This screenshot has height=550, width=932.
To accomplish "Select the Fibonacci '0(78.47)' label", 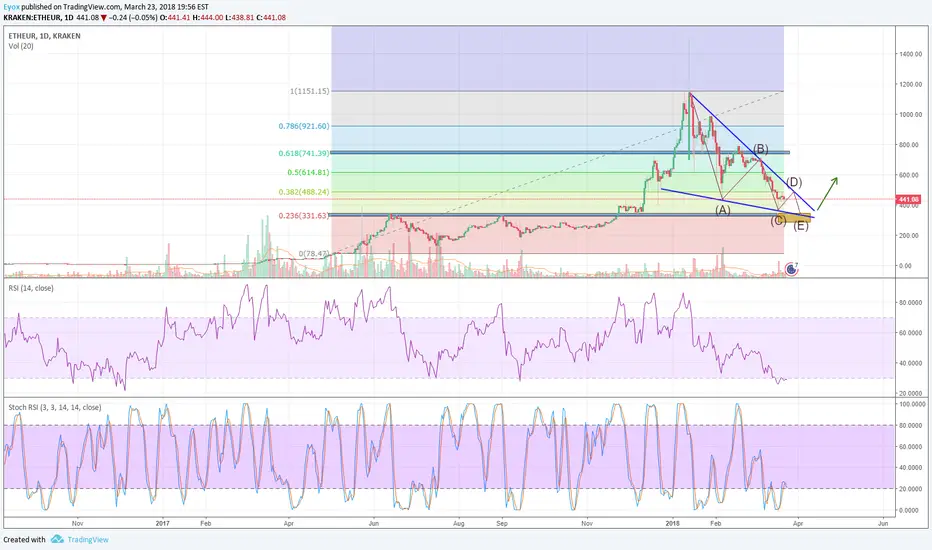I will [313, 254].
